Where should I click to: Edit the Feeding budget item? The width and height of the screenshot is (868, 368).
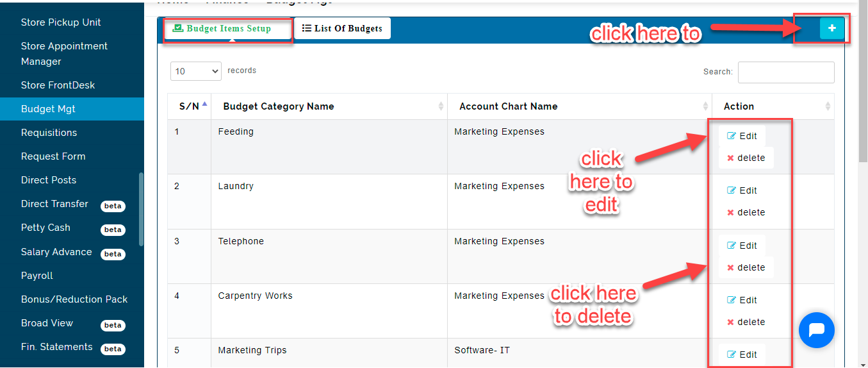pyautogui.click(x=742, y=136)
